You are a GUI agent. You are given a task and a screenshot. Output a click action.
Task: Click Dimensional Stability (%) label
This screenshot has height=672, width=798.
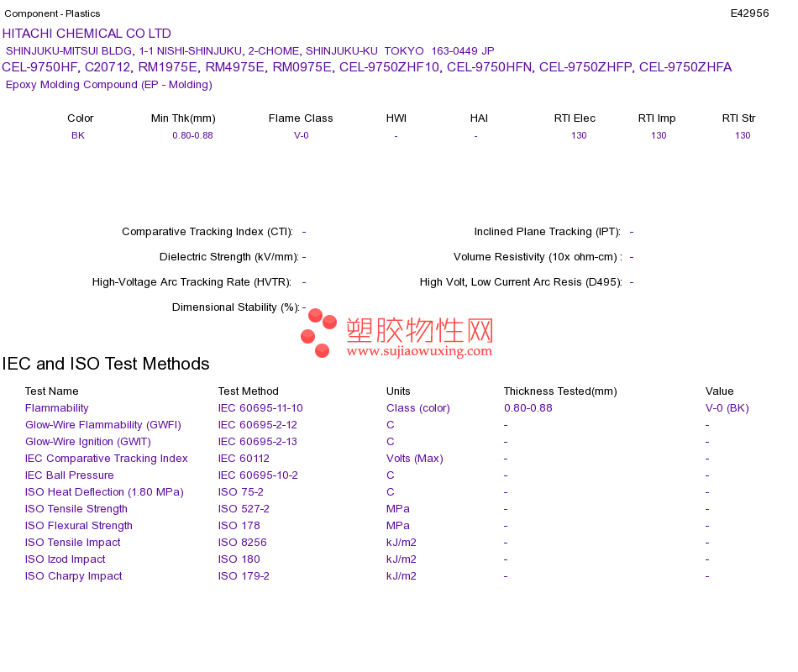(236, 307)
